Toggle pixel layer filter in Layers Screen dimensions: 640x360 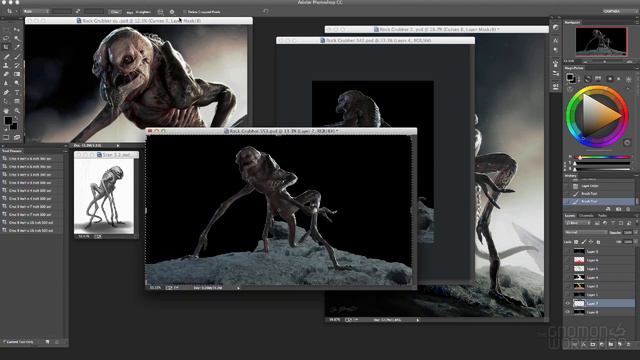tap(597, 223)
